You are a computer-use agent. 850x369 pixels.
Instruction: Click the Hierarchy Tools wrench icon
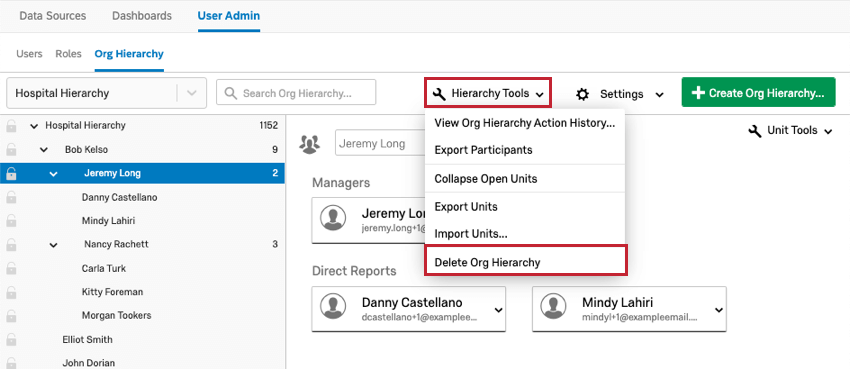tap(440, 94)
